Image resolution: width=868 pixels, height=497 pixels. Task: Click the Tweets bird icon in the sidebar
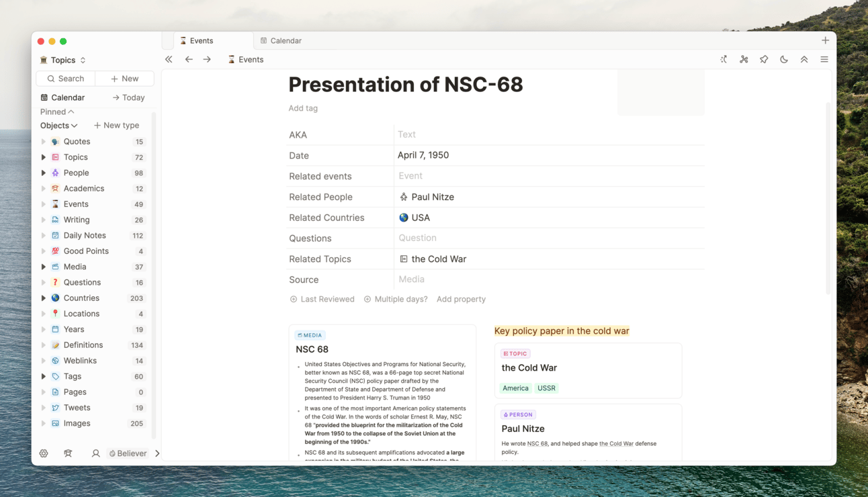[x=55, y=408]
